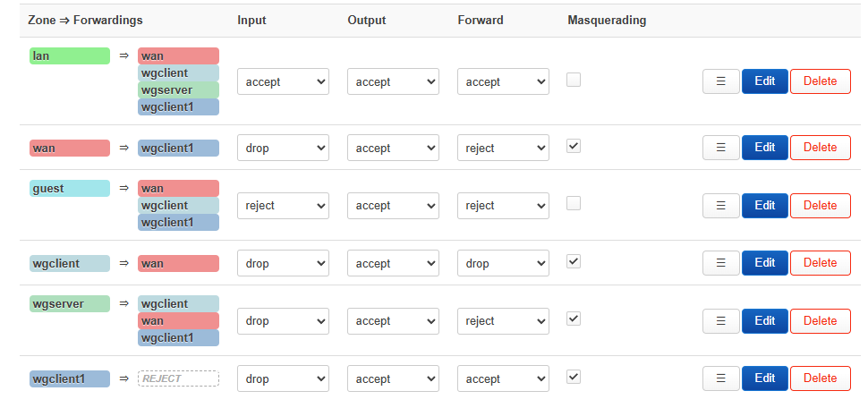
Task: Click the drag-handle icon for the guest zone
Action: [x=720, y=206]
